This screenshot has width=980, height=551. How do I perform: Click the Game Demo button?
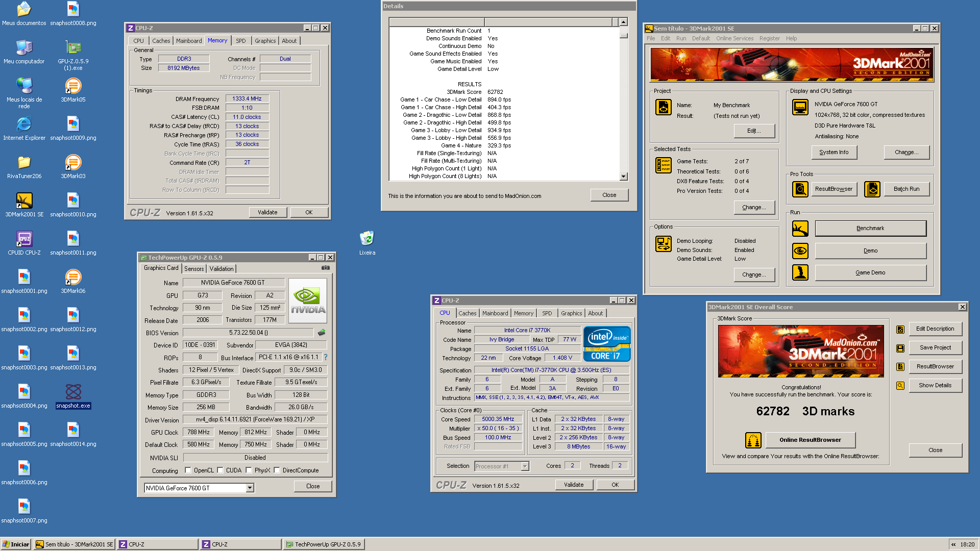[870, 273]
